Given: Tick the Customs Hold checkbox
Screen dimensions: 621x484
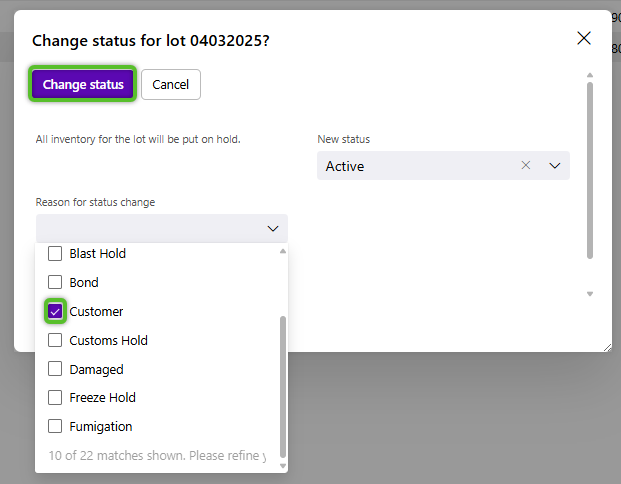Looking at the screenshot, I should (56, 341).
